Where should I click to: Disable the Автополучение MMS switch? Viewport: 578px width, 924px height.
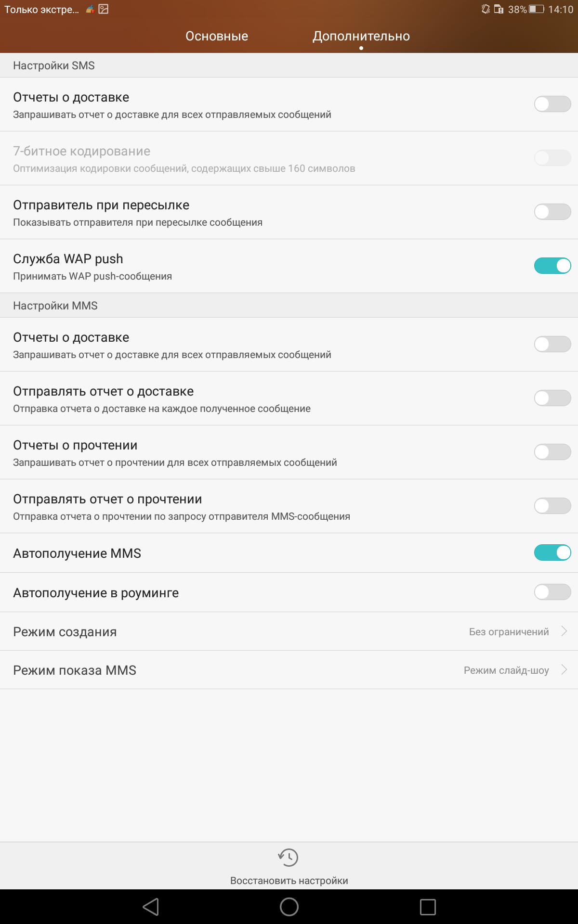click(552, 552)
